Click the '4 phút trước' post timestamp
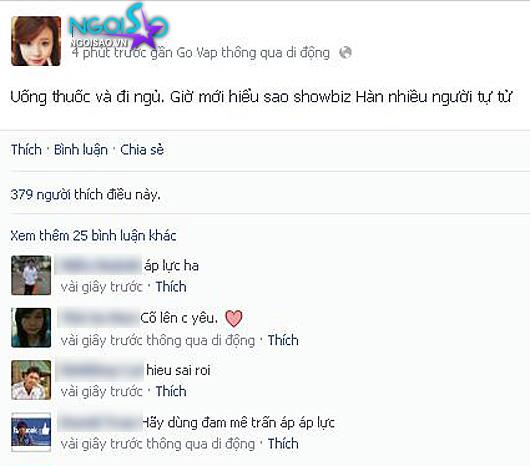530x466 pixels. (x=109, y=53)
